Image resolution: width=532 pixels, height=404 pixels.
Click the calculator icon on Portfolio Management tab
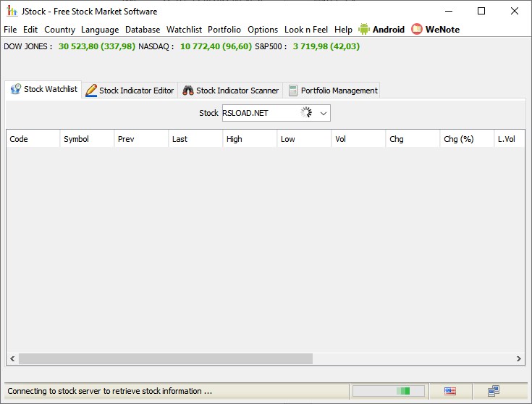tap(293, 91)
